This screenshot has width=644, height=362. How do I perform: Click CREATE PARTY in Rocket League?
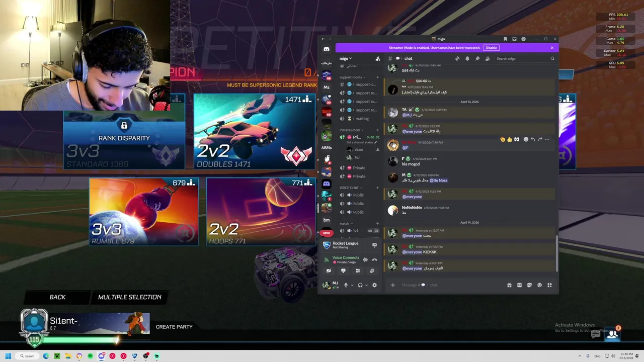tap(174, 327)
